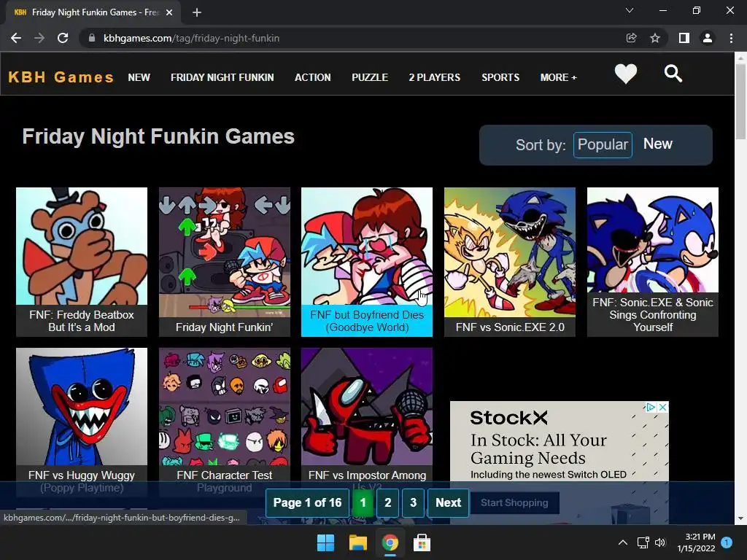Screen dimensions: 747x560
Task: Sort games by Popular
Action: pyautogui.click(x=603, y=145)
